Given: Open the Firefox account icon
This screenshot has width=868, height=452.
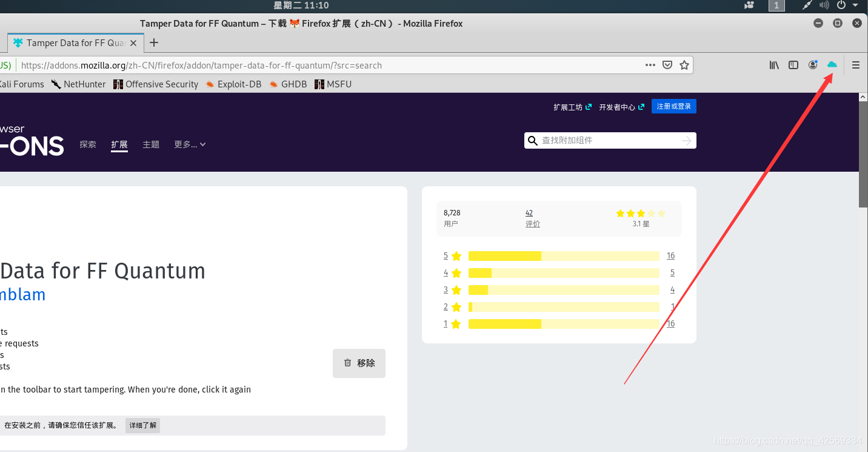Looking at the screenshot, I should click(x=813, y=65).
